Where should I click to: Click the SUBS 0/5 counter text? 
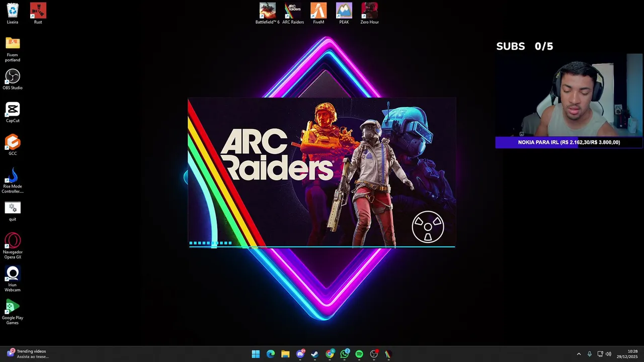524,46
